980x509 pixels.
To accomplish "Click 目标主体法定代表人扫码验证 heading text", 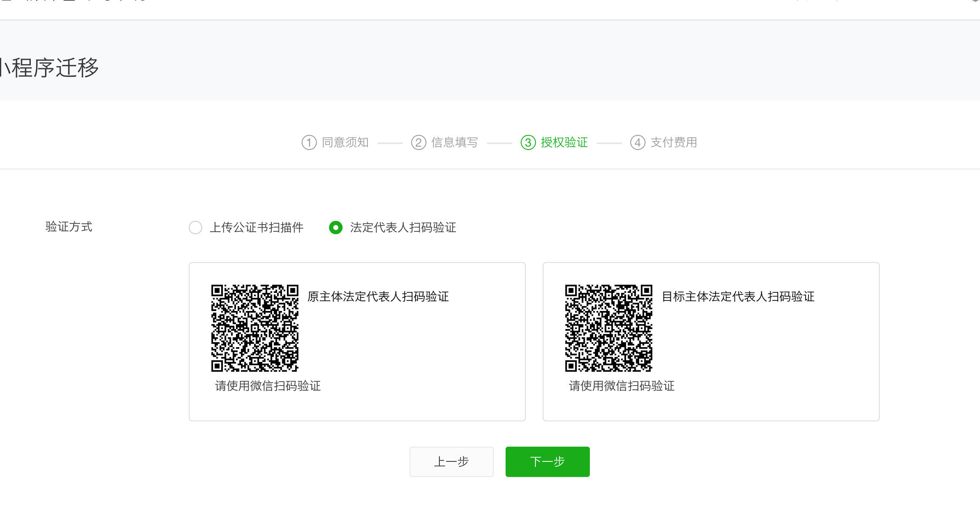I will click(738, 297).
